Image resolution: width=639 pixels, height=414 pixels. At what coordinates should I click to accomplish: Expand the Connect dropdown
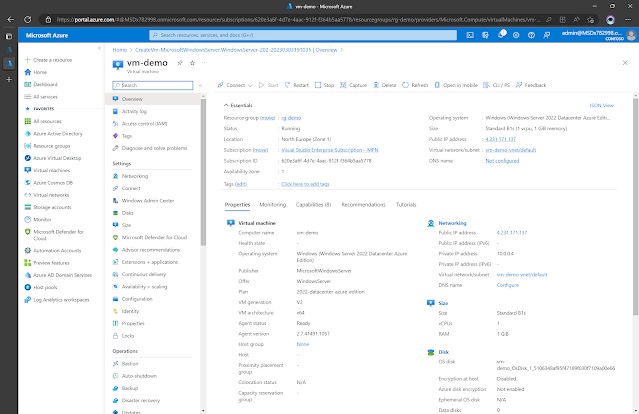point(235,85)
